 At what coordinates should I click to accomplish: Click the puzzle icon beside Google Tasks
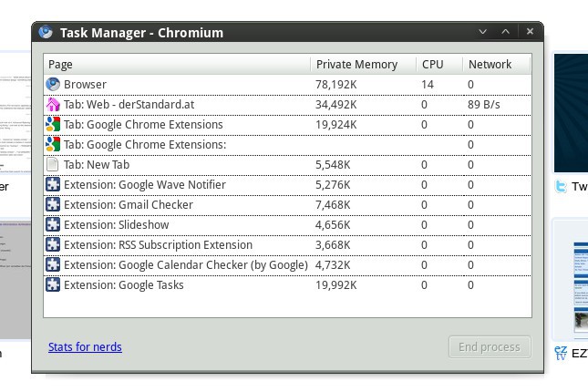coord(53,285)
